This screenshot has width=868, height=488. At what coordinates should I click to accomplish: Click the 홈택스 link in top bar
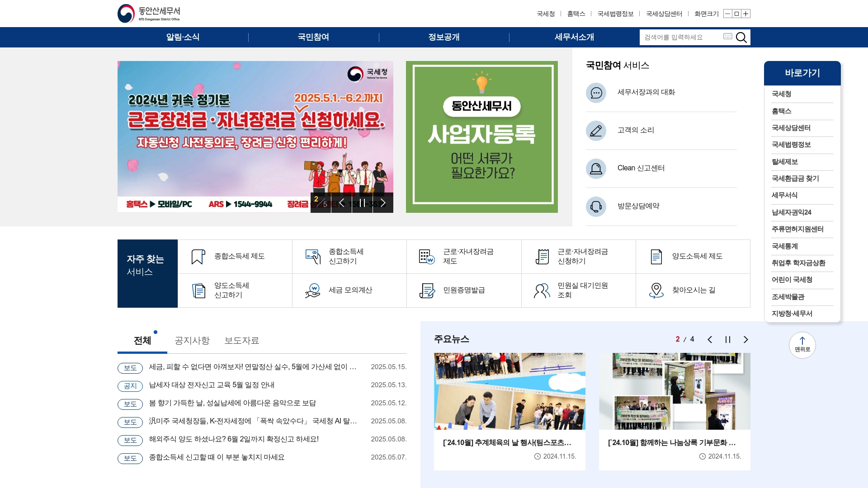(576, 14)
